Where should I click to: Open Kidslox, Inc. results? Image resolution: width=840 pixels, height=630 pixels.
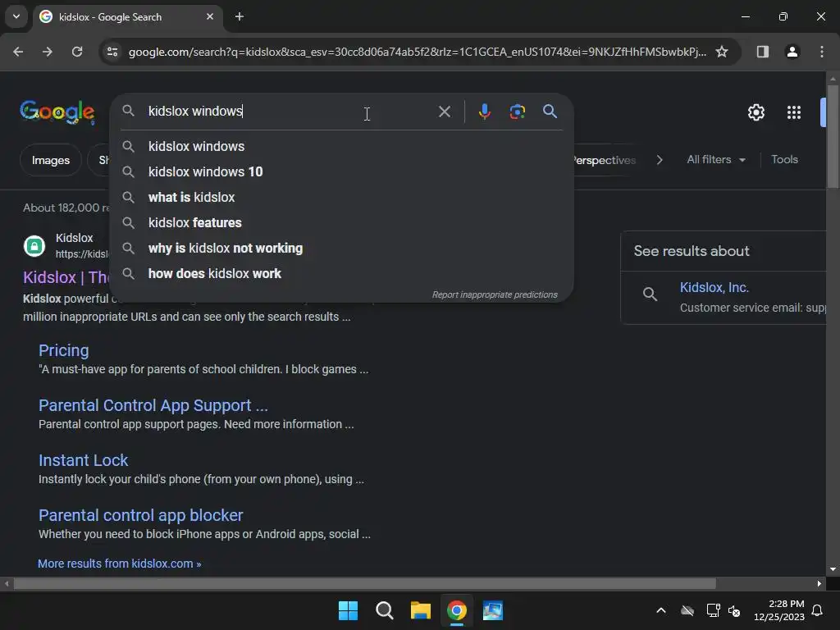[x=714, y=288]
